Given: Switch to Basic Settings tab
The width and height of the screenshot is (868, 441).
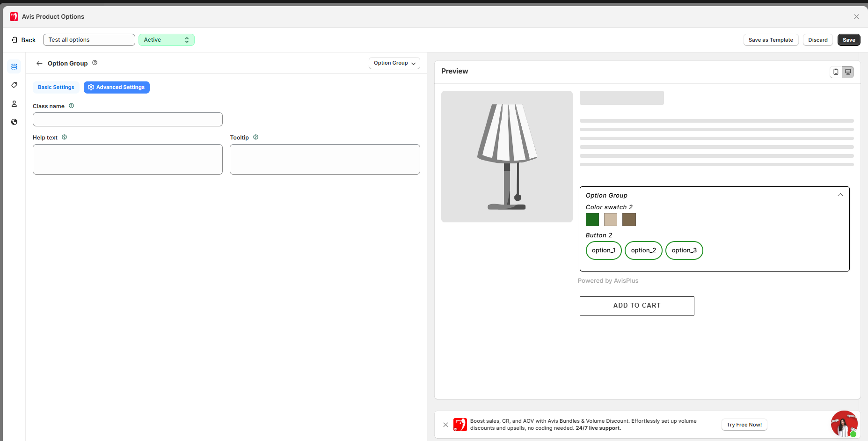Looking at the screenshot, I should 56,88.
